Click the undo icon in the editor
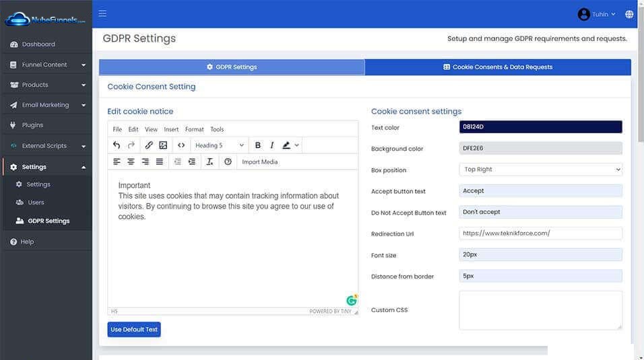 click(x=117, y=145)
